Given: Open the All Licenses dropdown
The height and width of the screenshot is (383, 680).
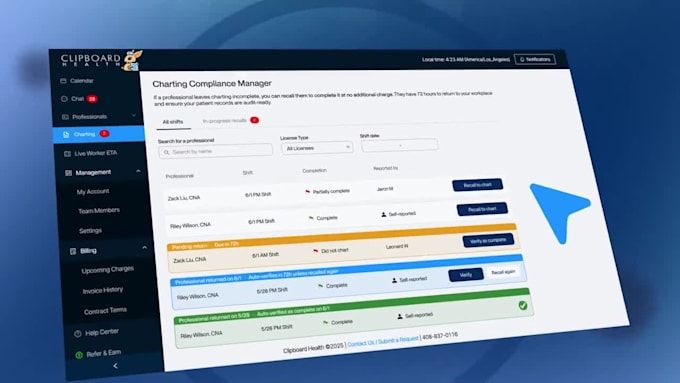Looking at the screenshot, I should click(x=317, y=148).
